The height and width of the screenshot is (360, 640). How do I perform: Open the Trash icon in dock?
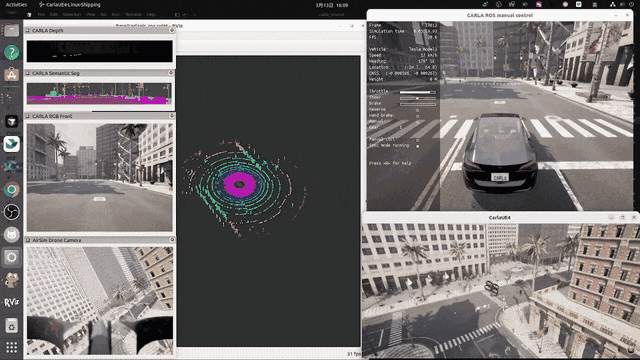click(x=11, y=325)
